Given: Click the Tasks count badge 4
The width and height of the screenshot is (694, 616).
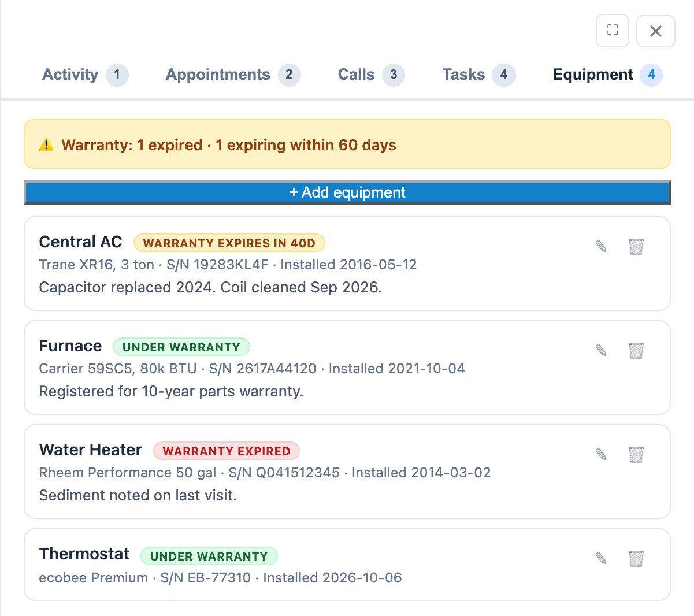Looking at the screenshot, I should [504, 75].
